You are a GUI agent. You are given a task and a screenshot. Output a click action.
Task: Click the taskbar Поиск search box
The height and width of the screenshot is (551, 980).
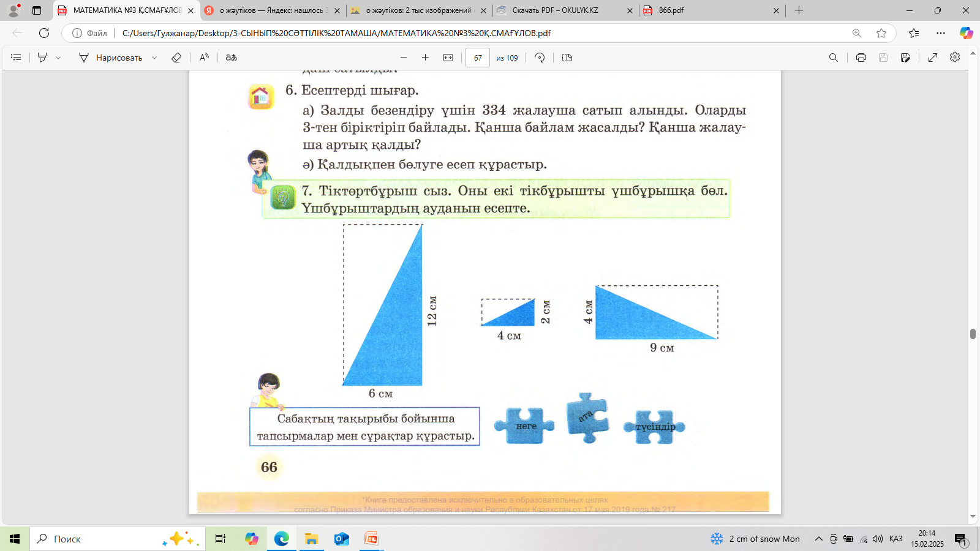tap(116, 539)
